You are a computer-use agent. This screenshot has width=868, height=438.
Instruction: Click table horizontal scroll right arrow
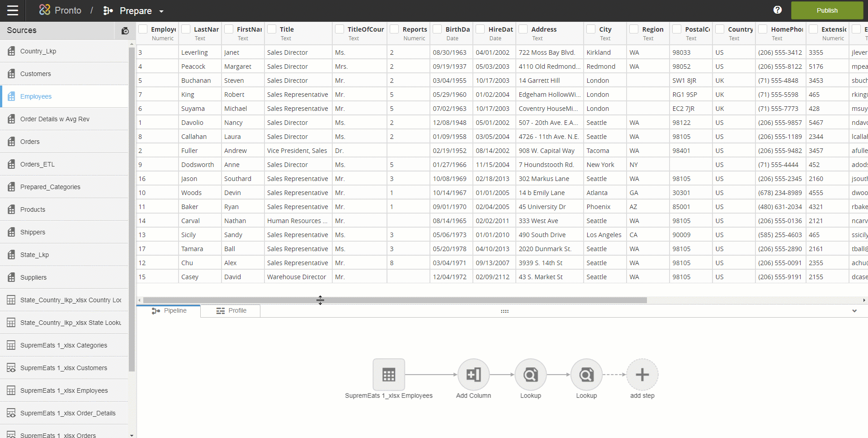864,300
